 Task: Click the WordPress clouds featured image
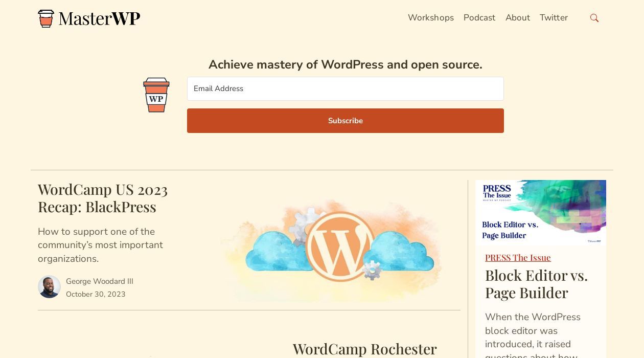pyautogui.click(x=331, y=251)
